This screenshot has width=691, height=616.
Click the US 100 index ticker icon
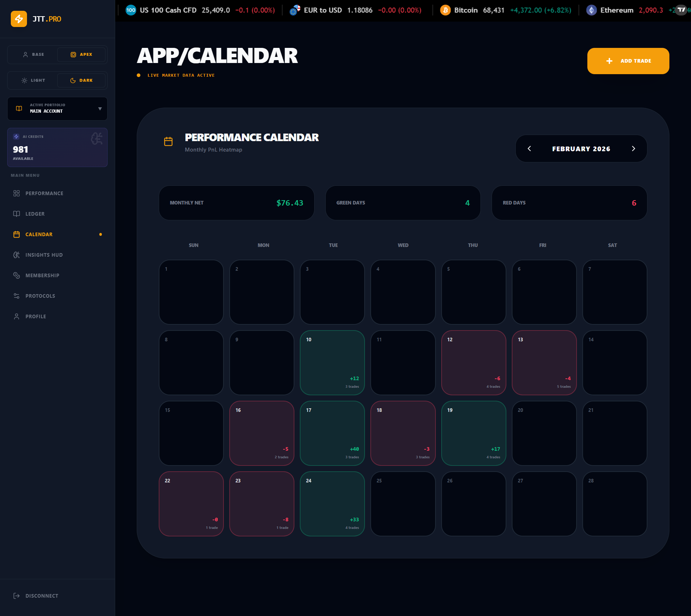point(131,10)
